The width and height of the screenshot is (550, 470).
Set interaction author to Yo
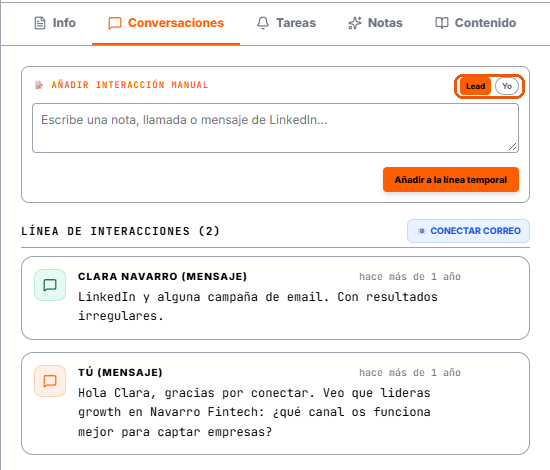[x=507, y=86]
